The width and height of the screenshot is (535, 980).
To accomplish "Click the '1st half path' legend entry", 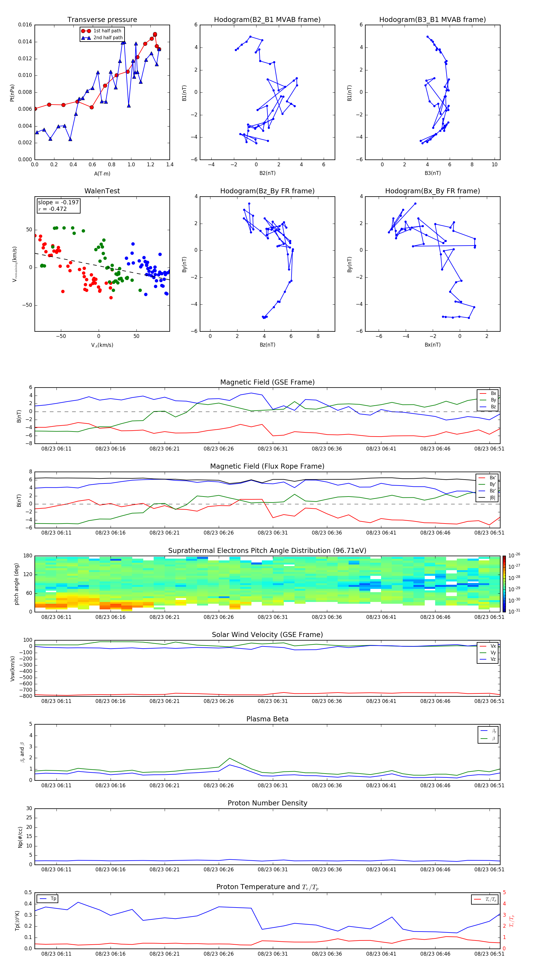I will coord(102,31).
